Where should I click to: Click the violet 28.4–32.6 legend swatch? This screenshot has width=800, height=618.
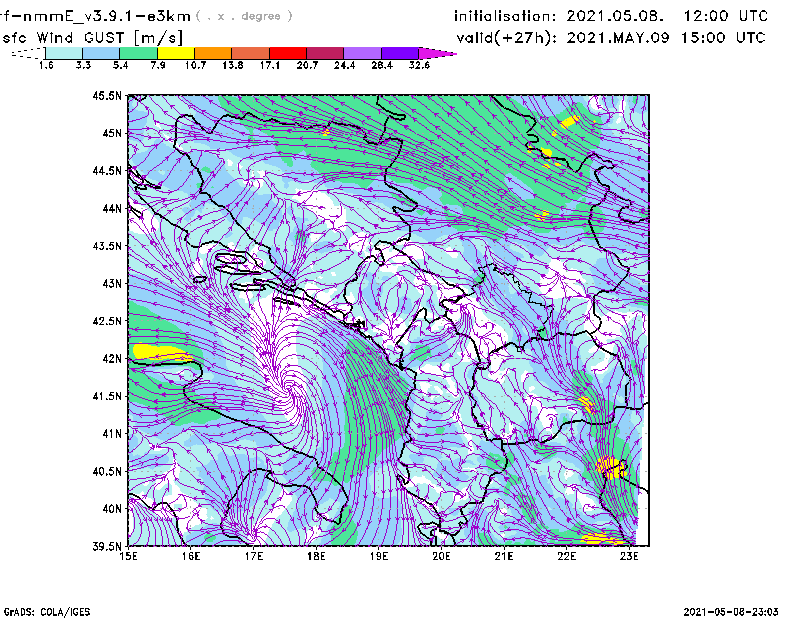[x=400, y=53]
